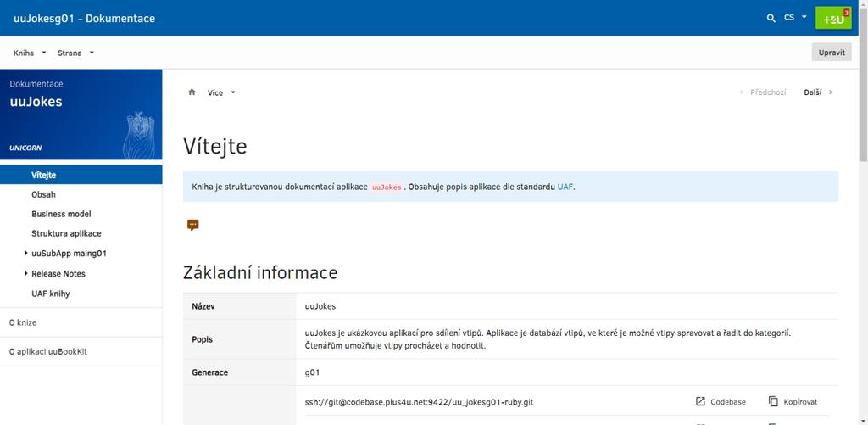868x425 pixels.
Task: Click the Codebase link label
Action: 728,402
